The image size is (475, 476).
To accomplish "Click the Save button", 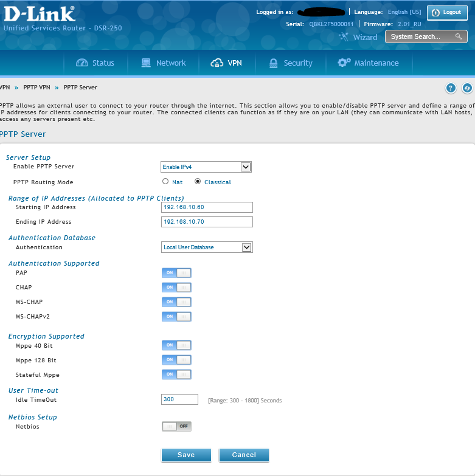I will click(186, 455).
